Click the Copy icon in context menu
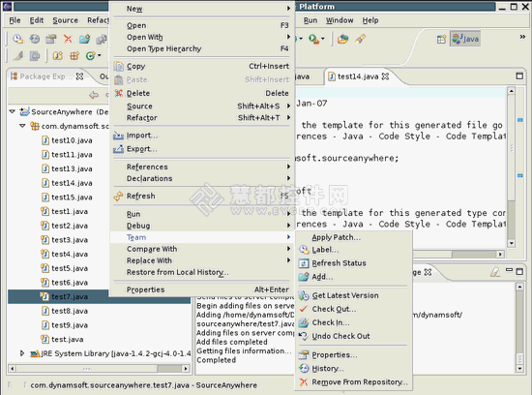Image resolution: width=532 pixels, height=395 pixels. pyautogui.click(x=118, y=66)
